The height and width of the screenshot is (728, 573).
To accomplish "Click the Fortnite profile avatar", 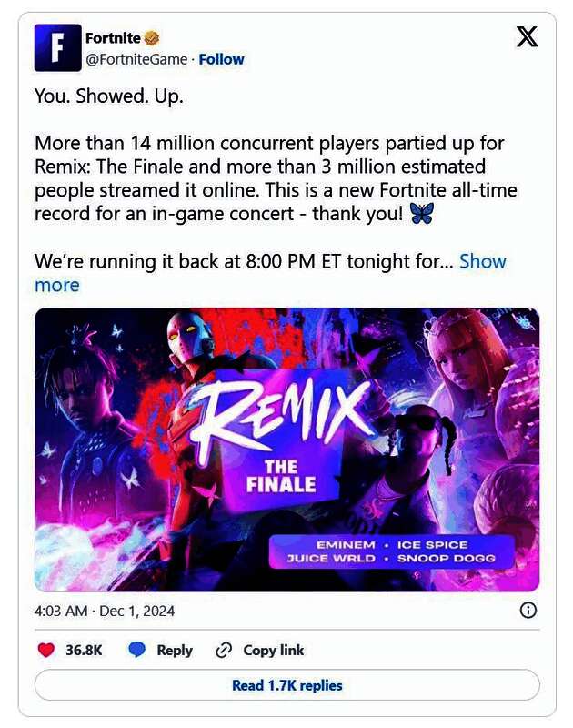I will click(x=57, y=48).
